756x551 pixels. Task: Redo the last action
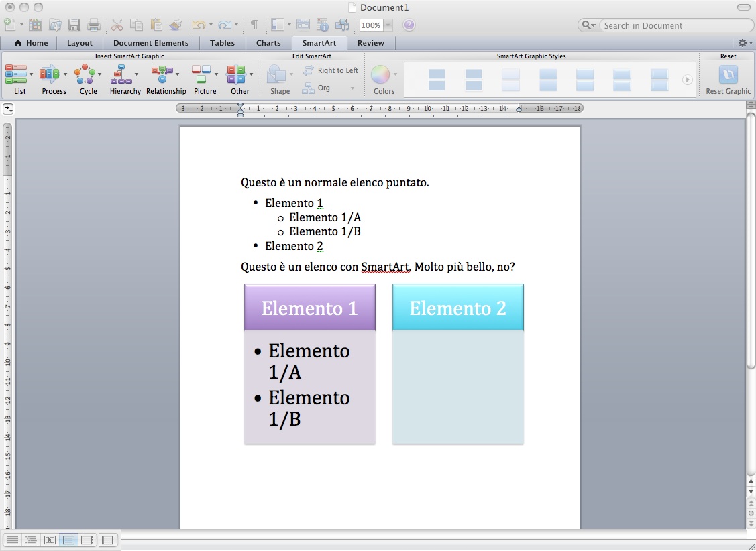click(x=225, y=25)
